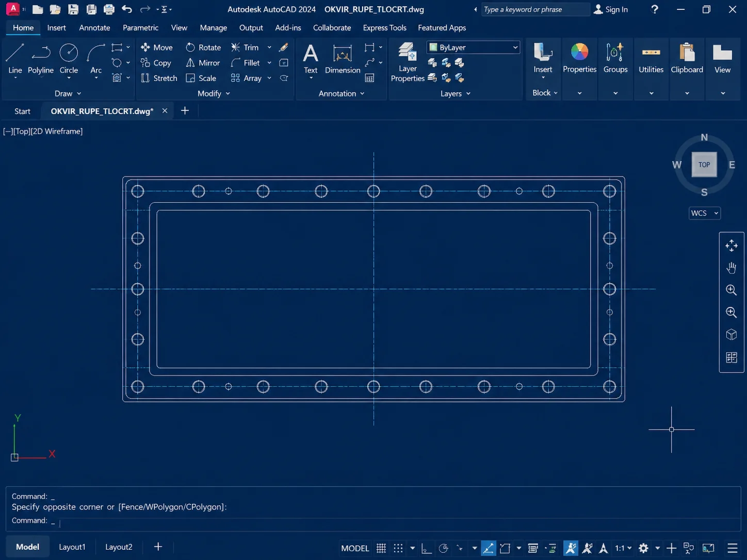This screenshot has height=560, width=747.
Task: Click the Move tool
Action: [x=157, y=47]
